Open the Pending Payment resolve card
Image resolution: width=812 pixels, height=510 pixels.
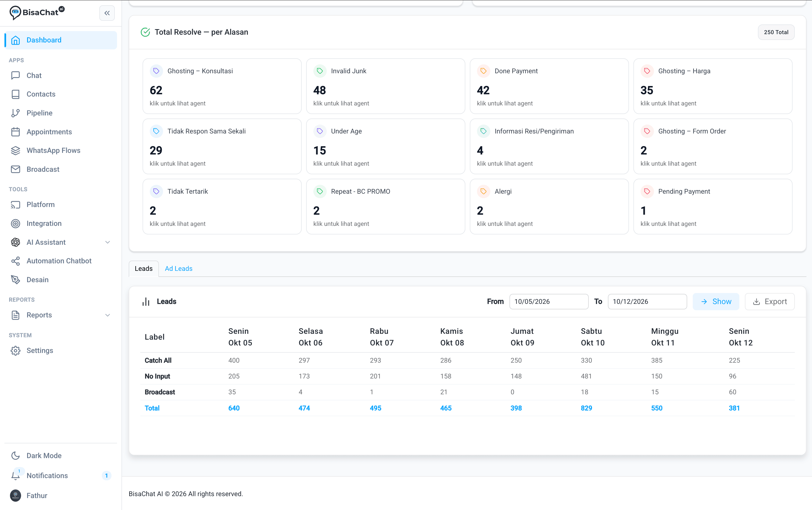tap(712, 207)
